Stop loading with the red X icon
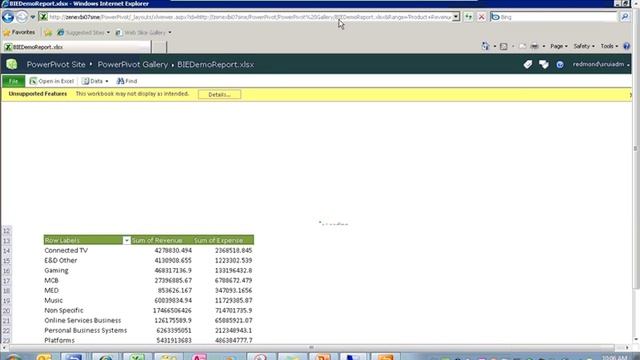Screen dimensions: 640x360 pyautogui.click(x=482, y=17)
